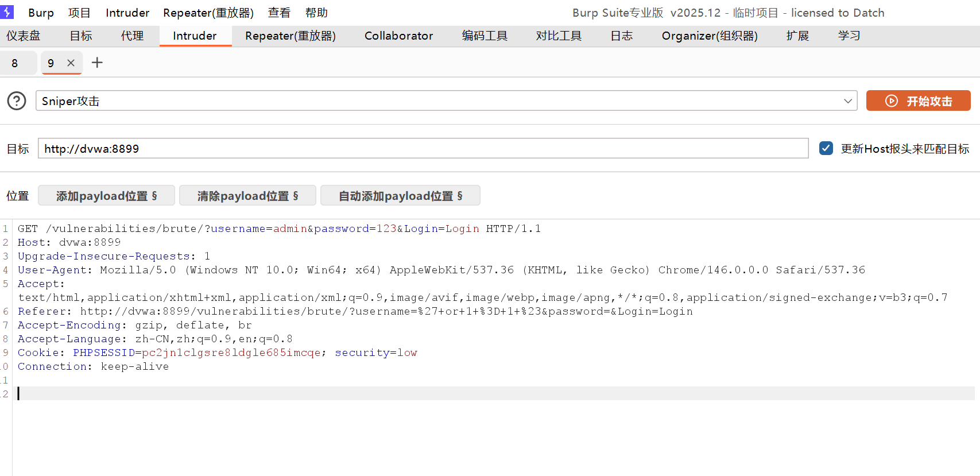Switch to 目标 tab
980x476 pixels.
81,36
